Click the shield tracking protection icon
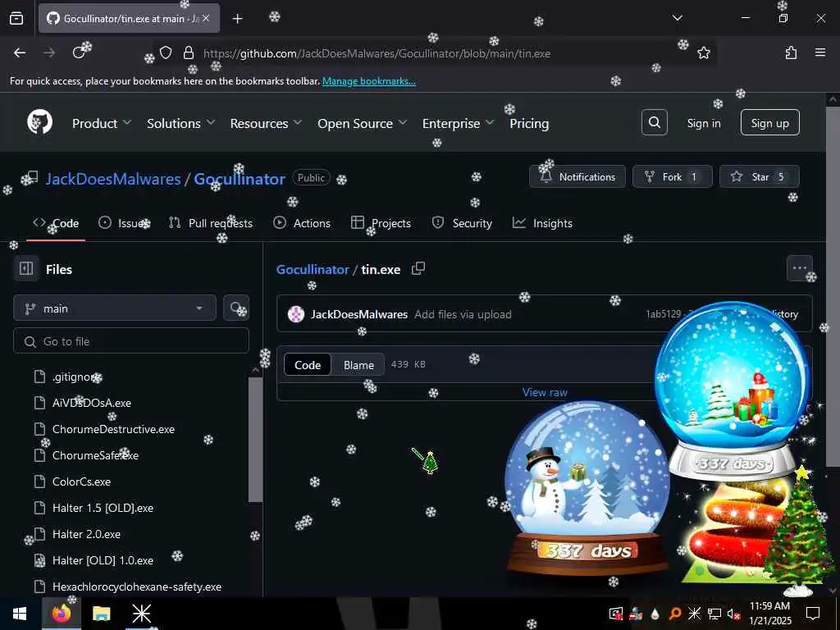The height and width of the screenshot is (630, 840). pos(166,52)
